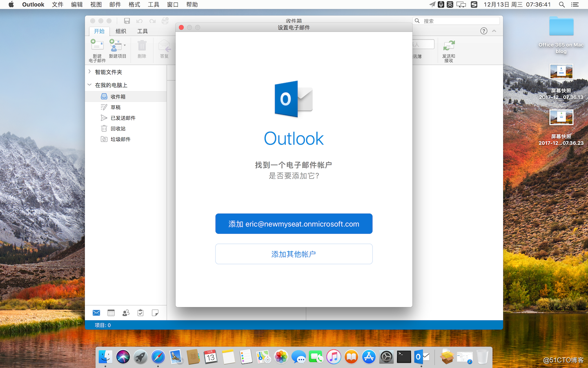Click the 添加其他帐户 button
The image size is (588, 368).
click(x=294, y=254)
